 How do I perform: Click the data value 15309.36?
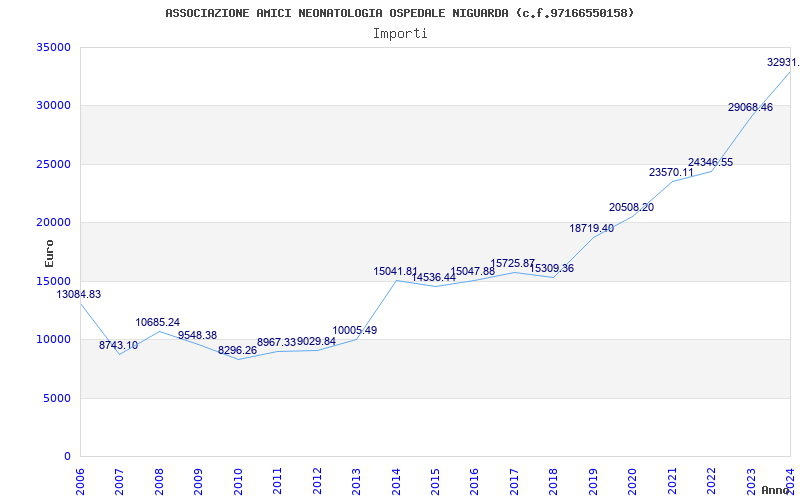tap(552, 268)
